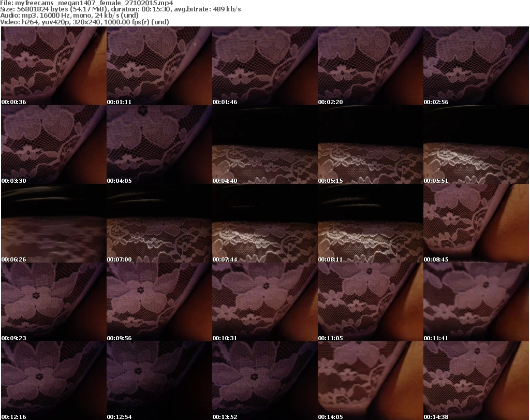Open the frame at timestamp 00:05:51
The width and height of the screenshot is (530, 420).
click(476, 144)
